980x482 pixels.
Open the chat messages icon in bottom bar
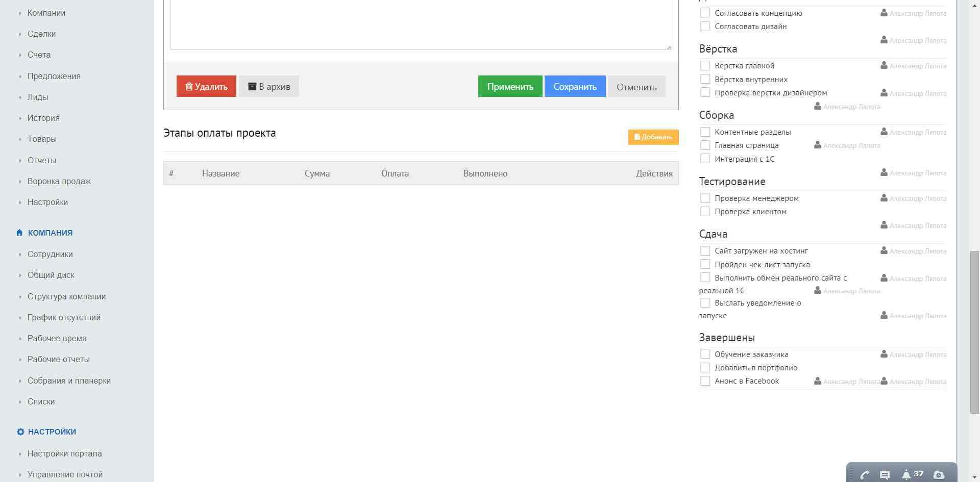pos(885,475)
